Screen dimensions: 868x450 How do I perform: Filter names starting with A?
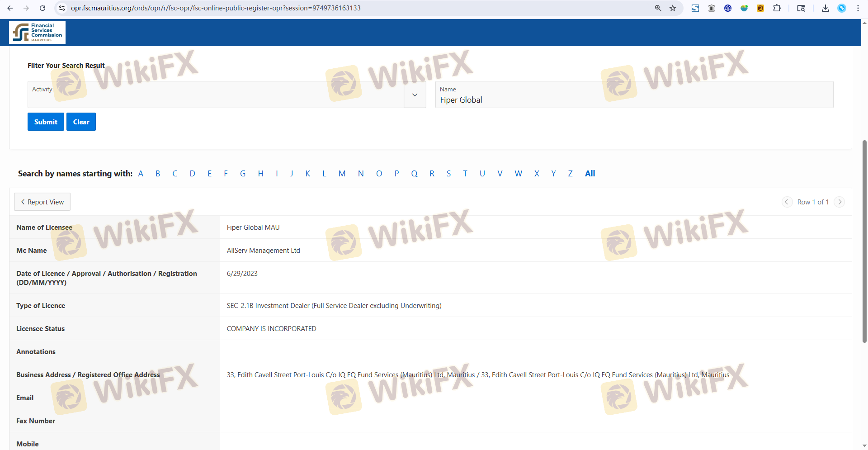(x=141, y=174)
